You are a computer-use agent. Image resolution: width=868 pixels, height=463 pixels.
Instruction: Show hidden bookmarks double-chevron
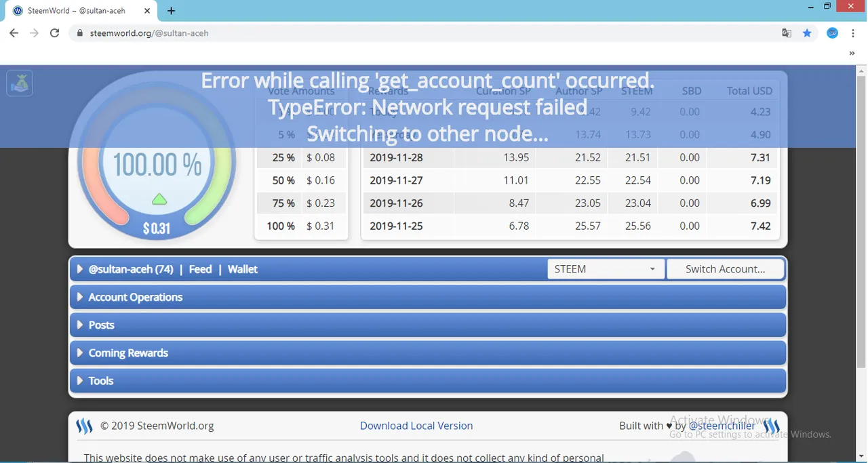coord(852,54)
